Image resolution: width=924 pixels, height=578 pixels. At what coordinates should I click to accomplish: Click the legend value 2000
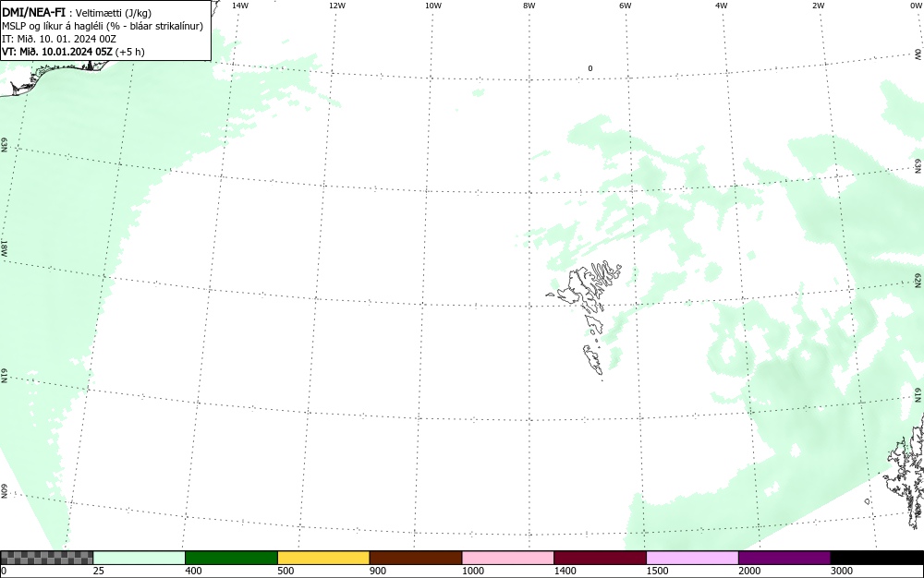point(749,571)
